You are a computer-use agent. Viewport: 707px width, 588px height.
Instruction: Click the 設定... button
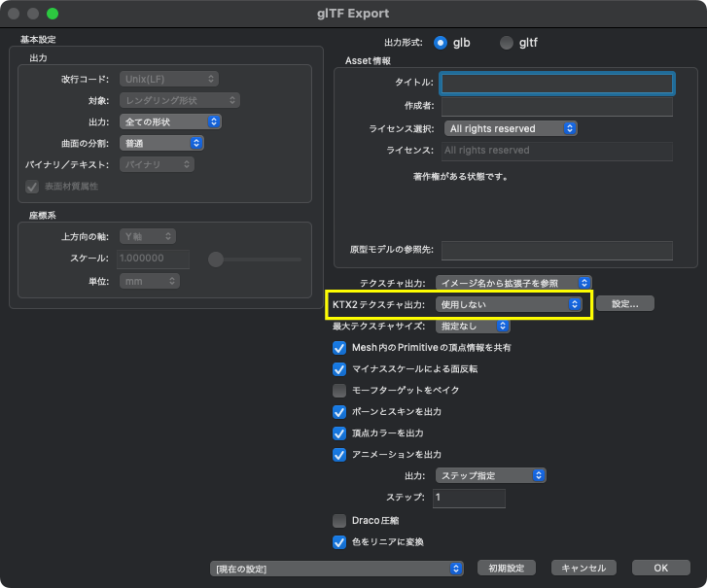[x=625, y=303]
